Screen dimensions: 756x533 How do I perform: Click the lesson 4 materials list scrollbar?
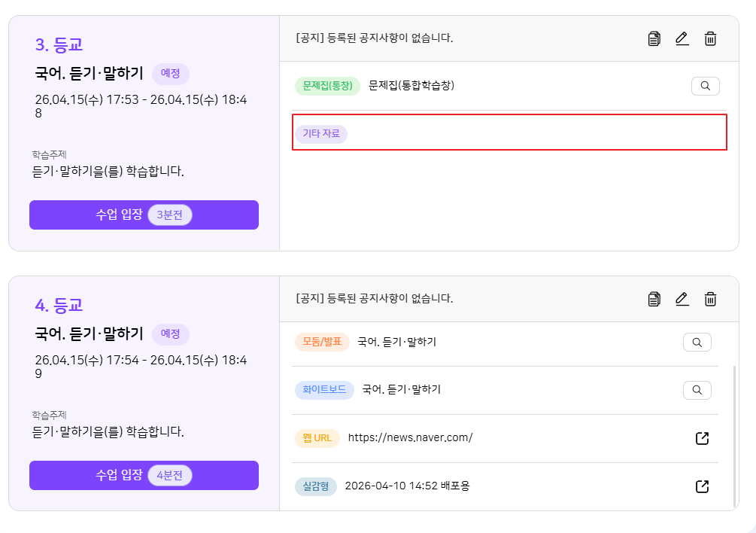(x=734, y=435)
